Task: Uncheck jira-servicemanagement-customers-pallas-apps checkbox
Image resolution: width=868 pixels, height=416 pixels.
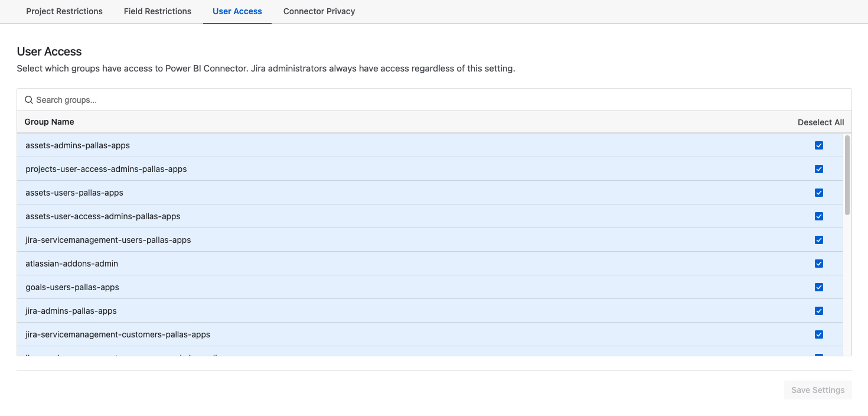Action: point(819,334)
